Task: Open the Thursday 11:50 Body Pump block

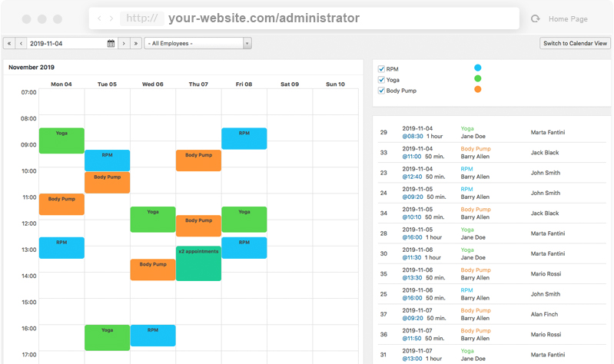Action: [198, 226]
